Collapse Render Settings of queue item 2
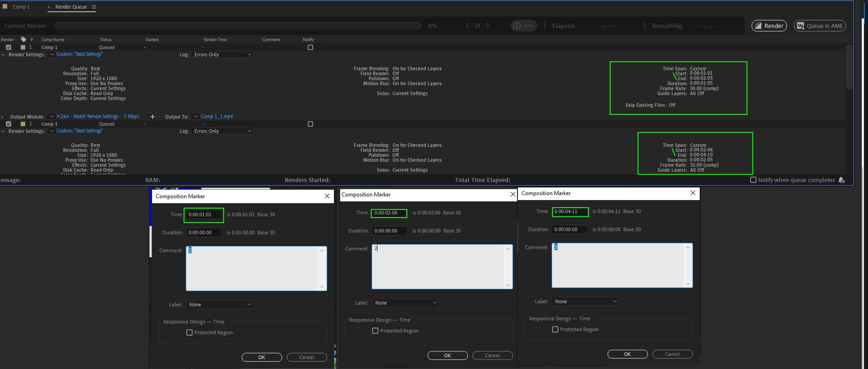The width and height of the screenshot is (868, 369). point(3,131)
